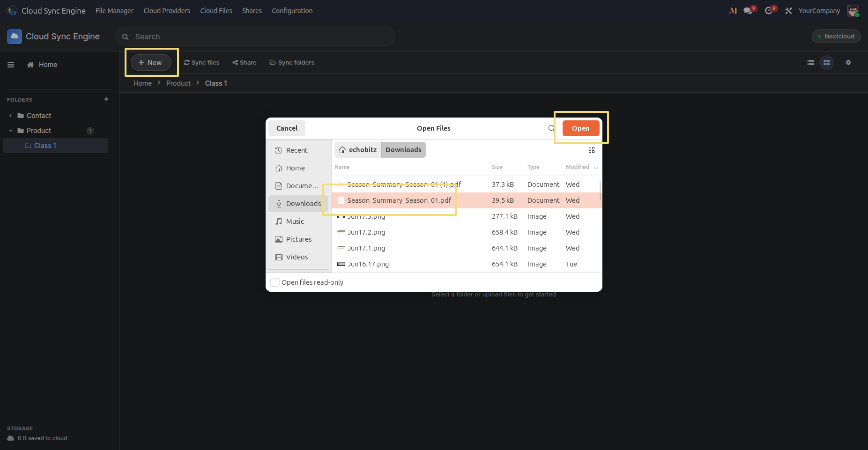Switch to list view
Screen dimensions: 868x450
pos(811,63)
